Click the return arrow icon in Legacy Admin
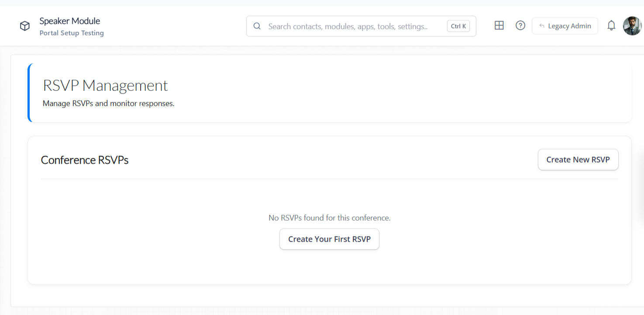The image size is (644, 315). click(542, 26)
